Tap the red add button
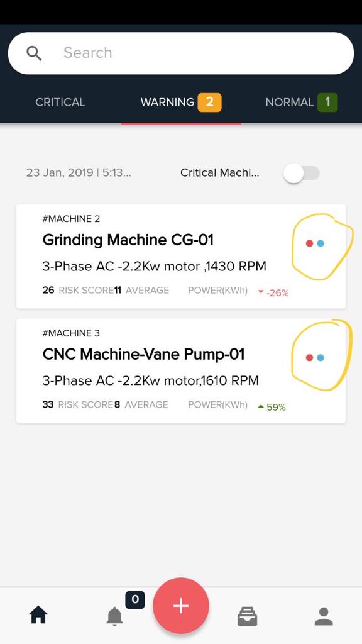The height and width of the screenshot is (644, 362). (x=181, y=606)
